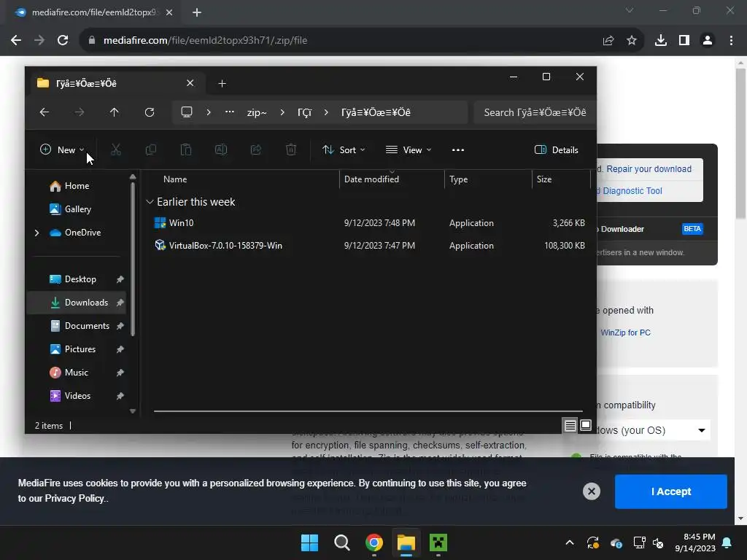This screenshot has height=560, width=747.
Task: Open the Sort dropdown menu
Action: pos(344,150)
